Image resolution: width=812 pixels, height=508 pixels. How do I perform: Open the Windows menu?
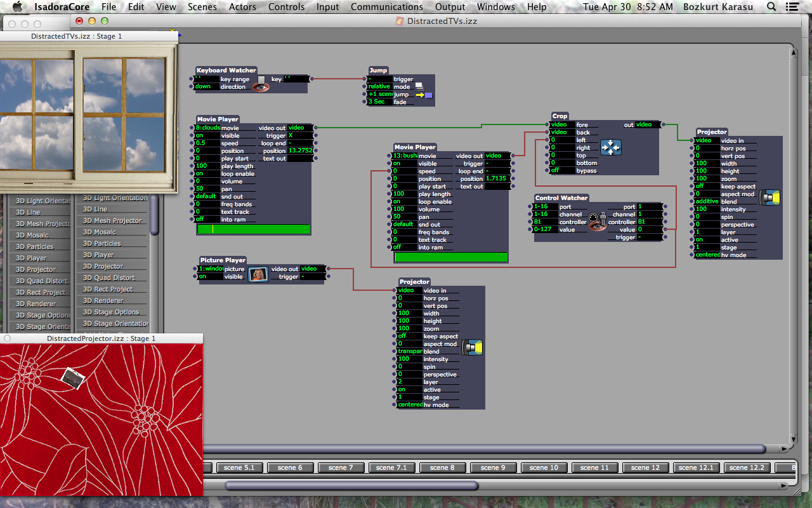point(496,7)
